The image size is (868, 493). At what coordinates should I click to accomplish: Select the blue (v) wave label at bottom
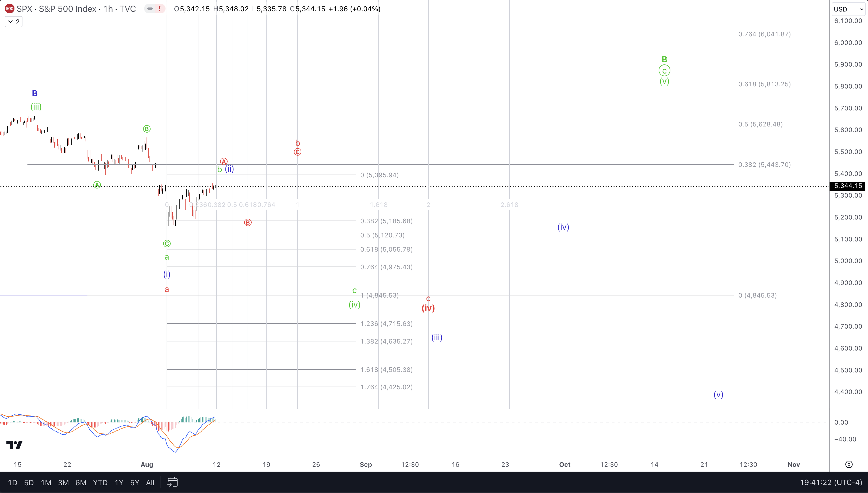point(718,394)
